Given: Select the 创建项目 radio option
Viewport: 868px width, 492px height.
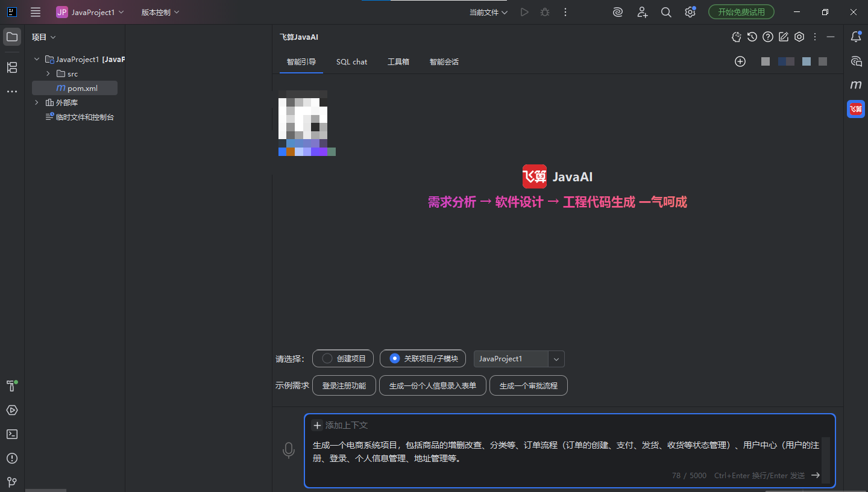Looking at the screenshot, I should click(x=343, y=358).
